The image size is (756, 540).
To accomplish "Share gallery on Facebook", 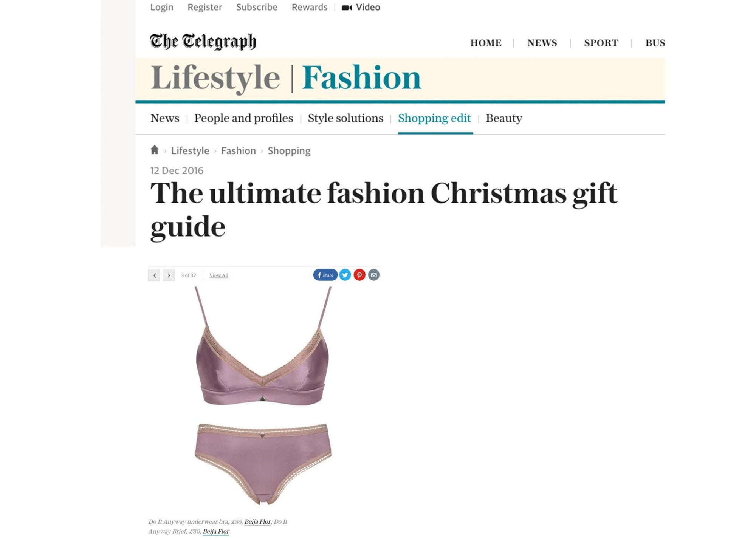I will click(x=325, y=275).
